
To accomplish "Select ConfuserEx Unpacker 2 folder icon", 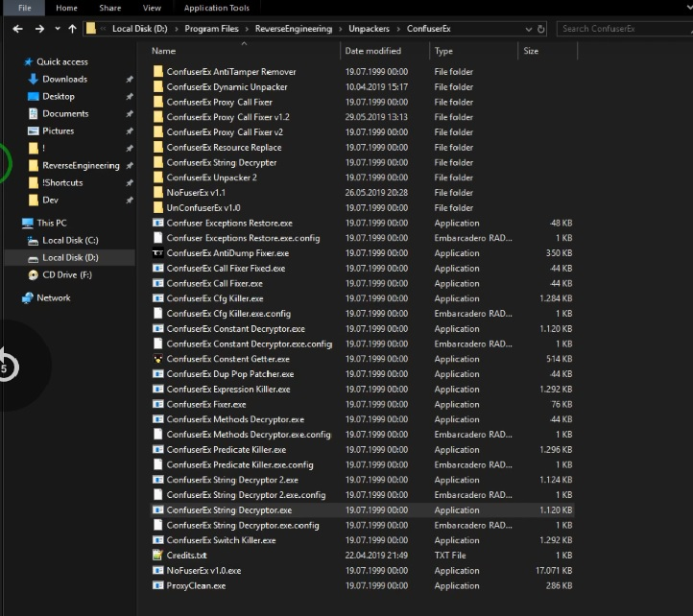I will click(157, 178).
